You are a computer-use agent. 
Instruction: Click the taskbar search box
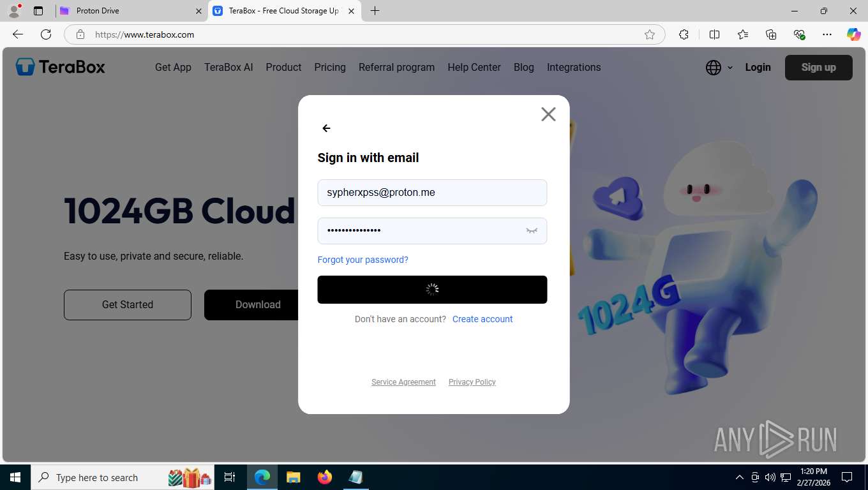pyautogui.click(x=123, y=477)
